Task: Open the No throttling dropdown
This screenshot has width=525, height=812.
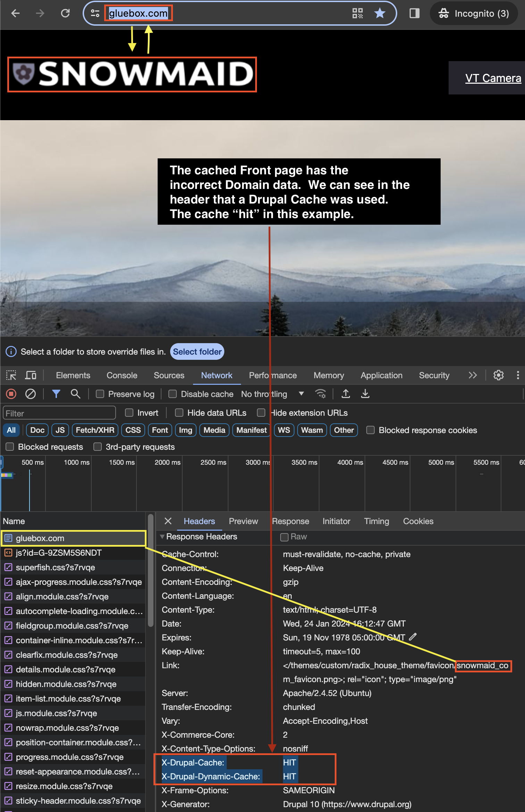Action: tap(273, 394)
